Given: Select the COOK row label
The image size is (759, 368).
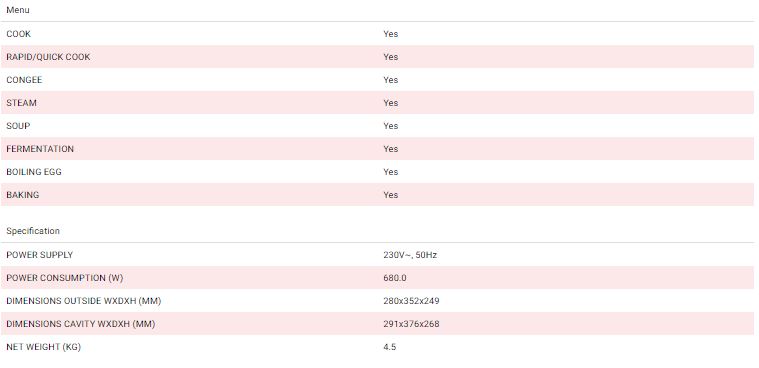Looking at the screenshot, I should click(18, 34).
